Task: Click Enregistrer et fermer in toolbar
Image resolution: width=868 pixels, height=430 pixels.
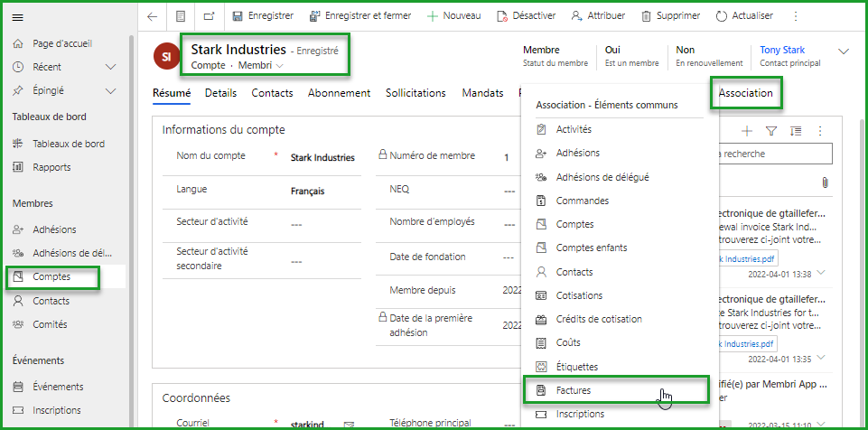Action: pos(359,16)
